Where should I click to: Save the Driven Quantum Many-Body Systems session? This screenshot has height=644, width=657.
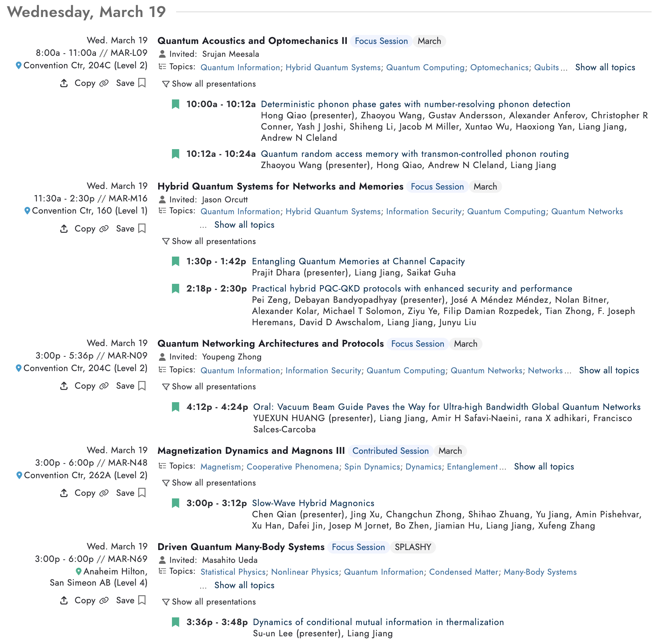pyautogui.click(x=131, y=600)
